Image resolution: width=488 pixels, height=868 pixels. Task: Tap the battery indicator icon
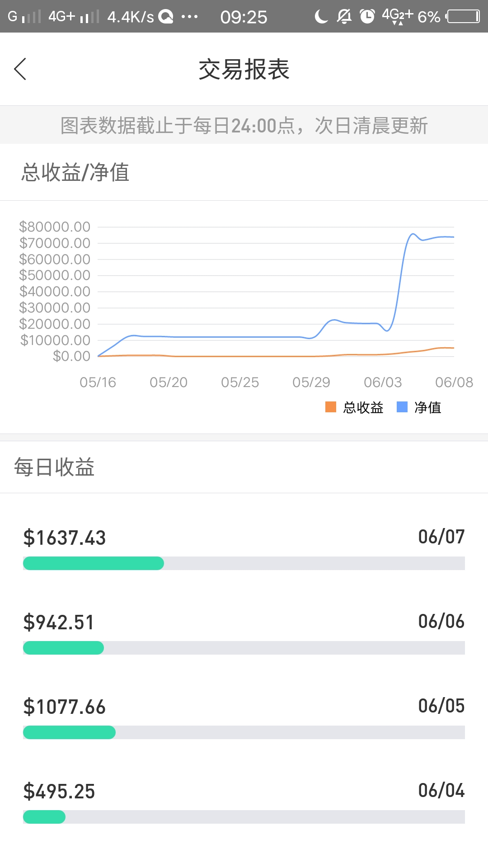tap(462, 17)
